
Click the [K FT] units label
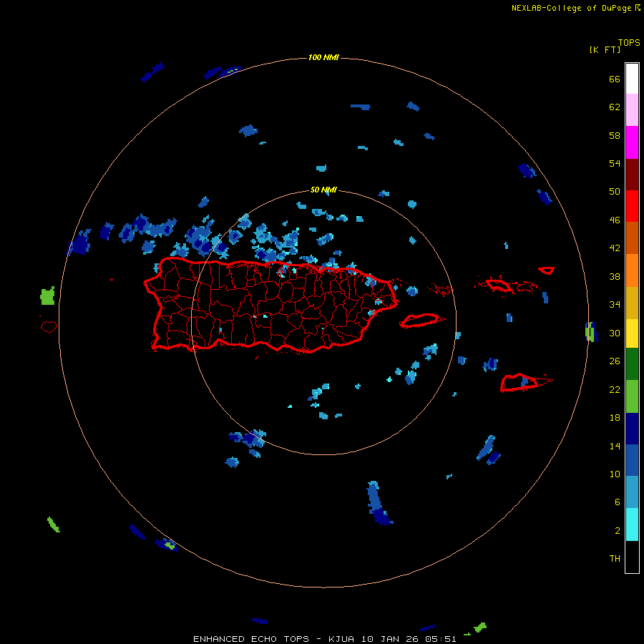click(x=605, y=49)
